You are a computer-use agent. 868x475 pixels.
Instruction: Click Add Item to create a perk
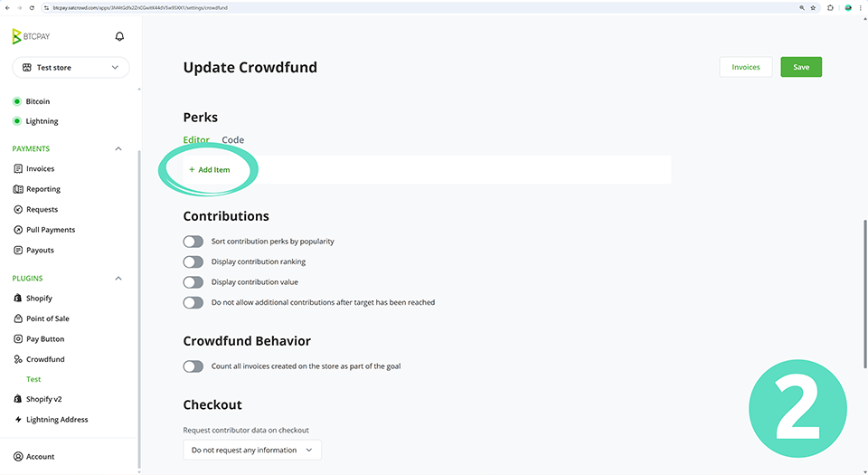click(x=210, y=170)
